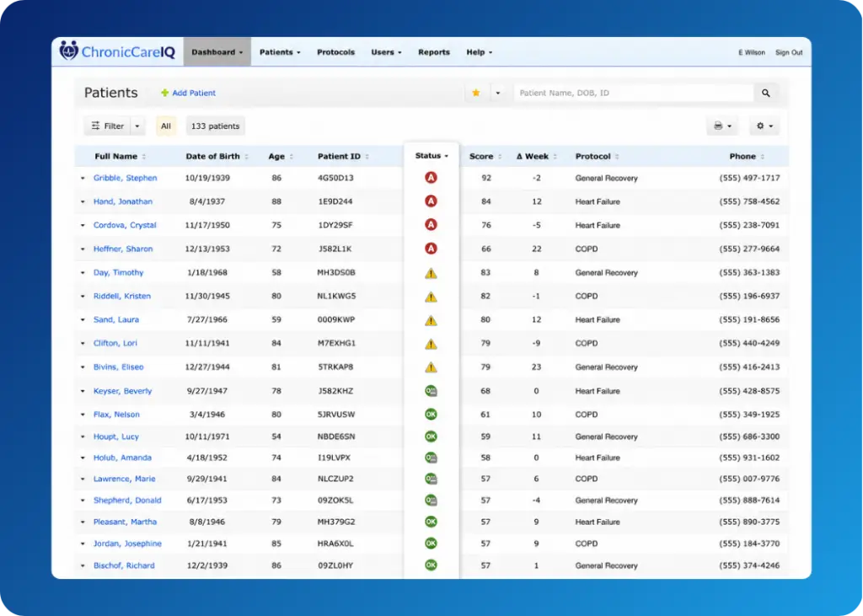This screenshot has height=616, width=863.
Task: Click green OK status icon for Flax, Nelson
Action: pos(431,414)
